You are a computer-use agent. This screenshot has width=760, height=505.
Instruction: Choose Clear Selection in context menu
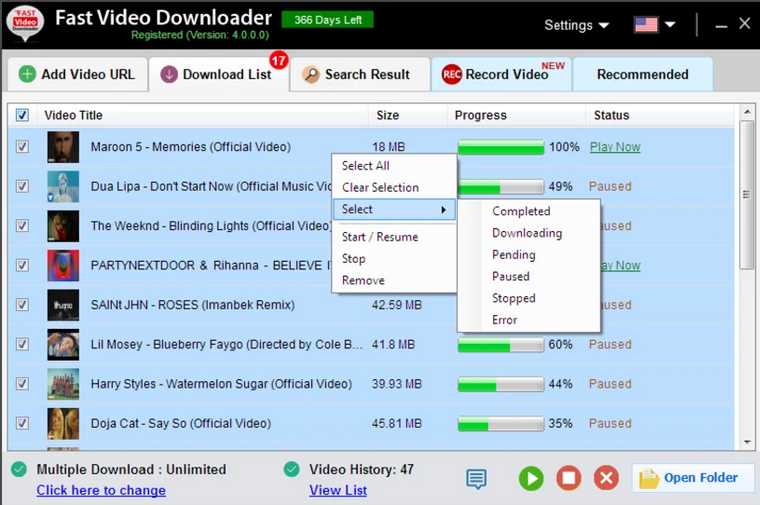(394, 188)
